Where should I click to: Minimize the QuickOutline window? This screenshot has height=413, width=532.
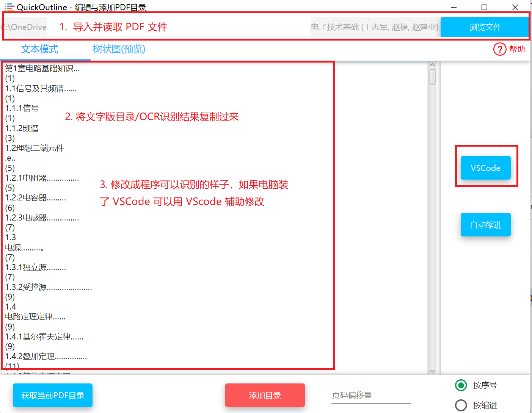(454, 8)
